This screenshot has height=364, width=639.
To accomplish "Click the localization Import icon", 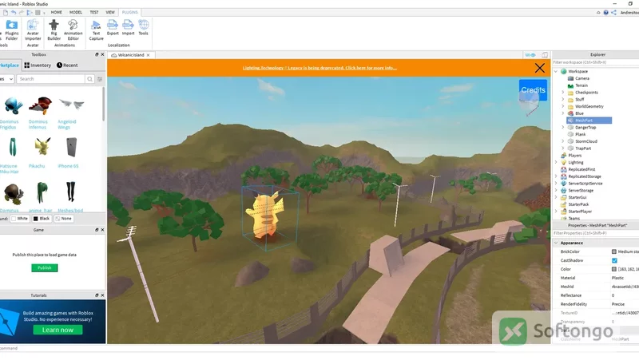I will tap(128, 27).
